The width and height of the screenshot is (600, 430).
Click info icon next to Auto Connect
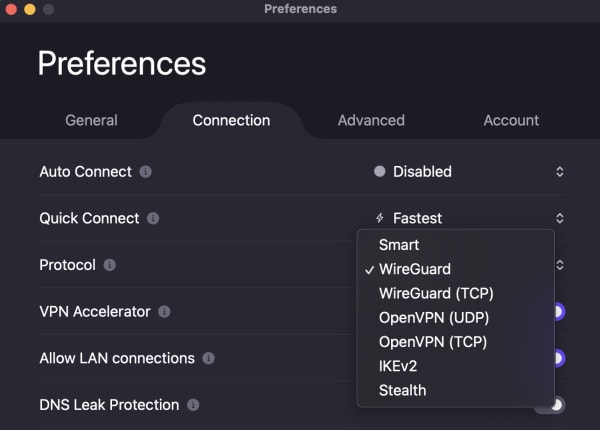(x=146, y=172)
